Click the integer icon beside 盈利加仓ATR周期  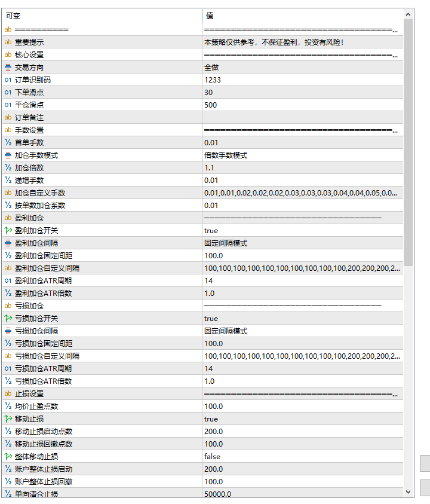8,280
